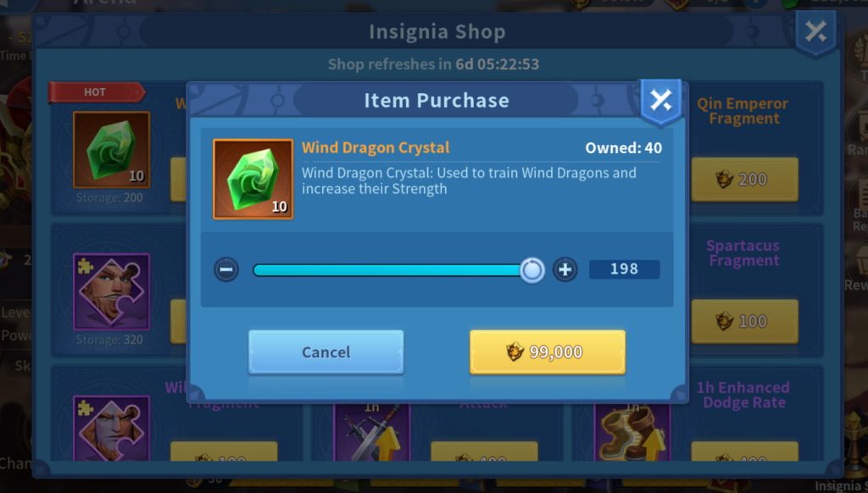Click the quantity slider handle
Image resolution: width=868 pixels, height=493 pixels.
tap(532, 270)
